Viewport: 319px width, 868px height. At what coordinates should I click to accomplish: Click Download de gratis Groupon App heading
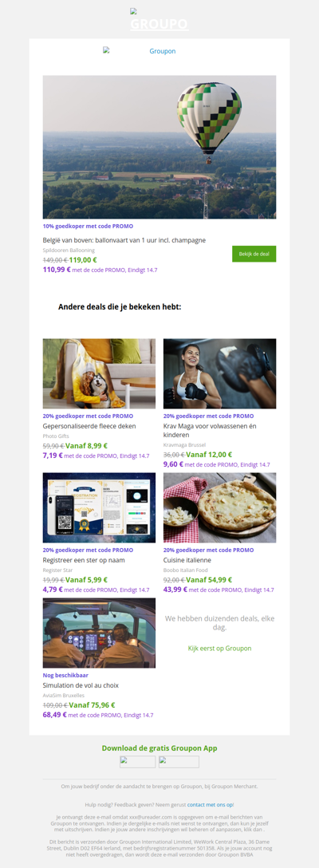[x=159, y=748]
